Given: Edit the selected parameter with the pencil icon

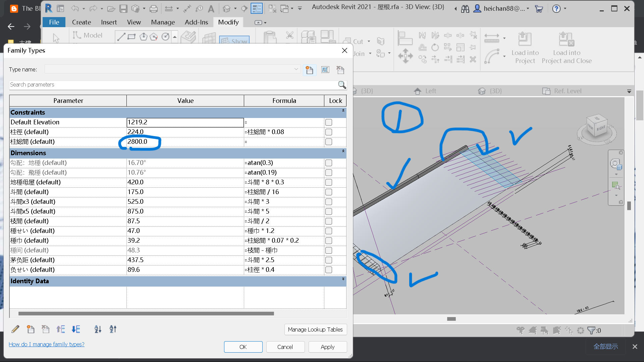Looking at the screenshot, I should (x=15, y=329).
